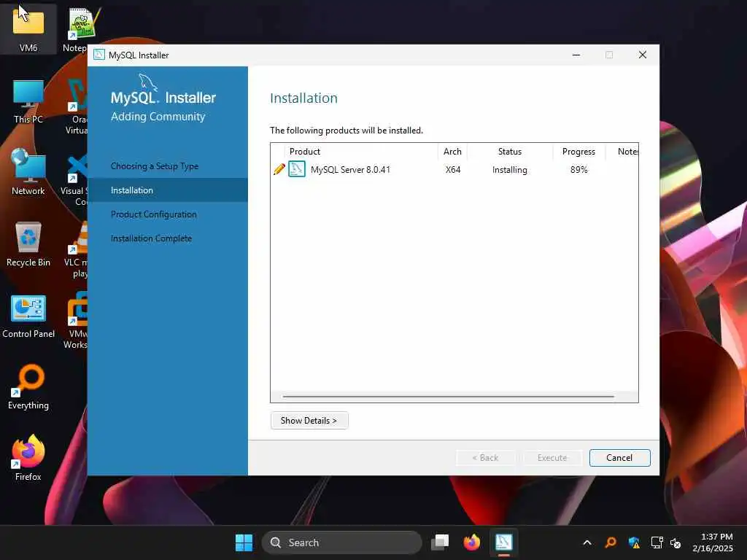The width and height of the screenshot is (747, 560).
Task: Show hidden system tray icons
Action: point(587,542)
